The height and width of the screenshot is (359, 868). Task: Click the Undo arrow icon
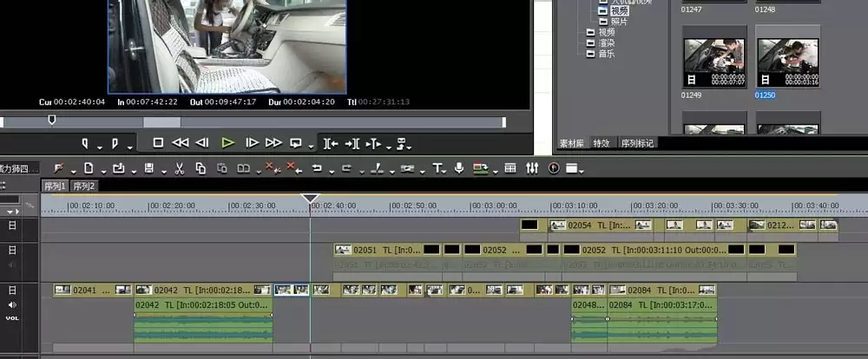pos(317,168)
